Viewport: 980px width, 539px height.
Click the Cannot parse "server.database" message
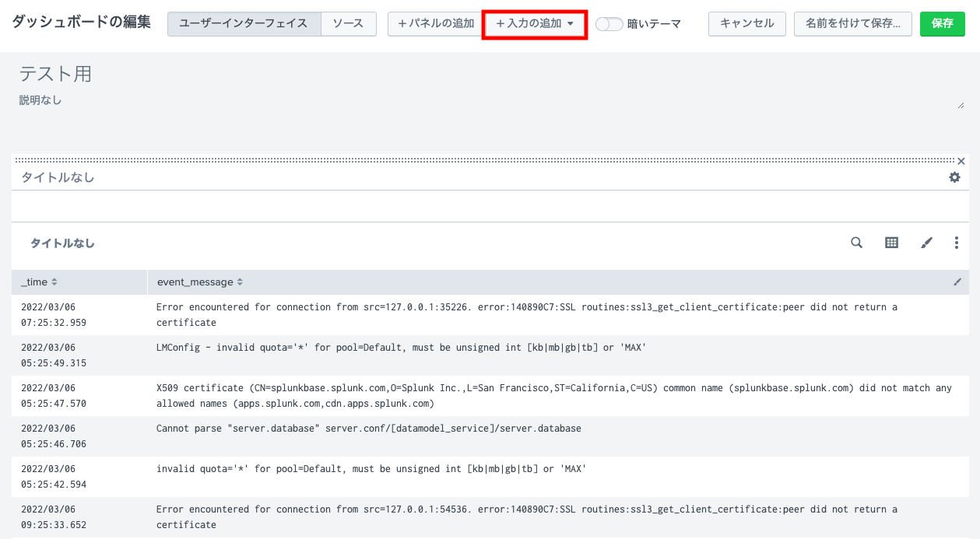click(369, 429)
